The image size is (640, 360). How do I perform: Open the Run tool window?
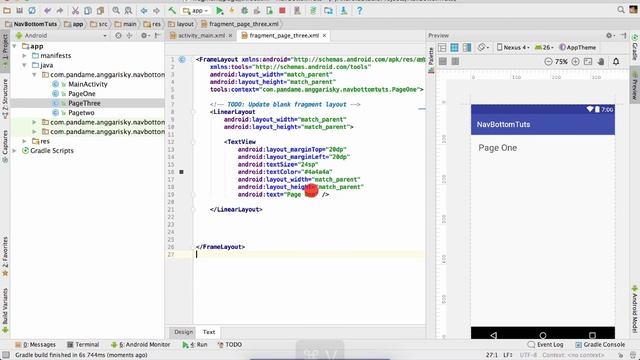point(195,344)
